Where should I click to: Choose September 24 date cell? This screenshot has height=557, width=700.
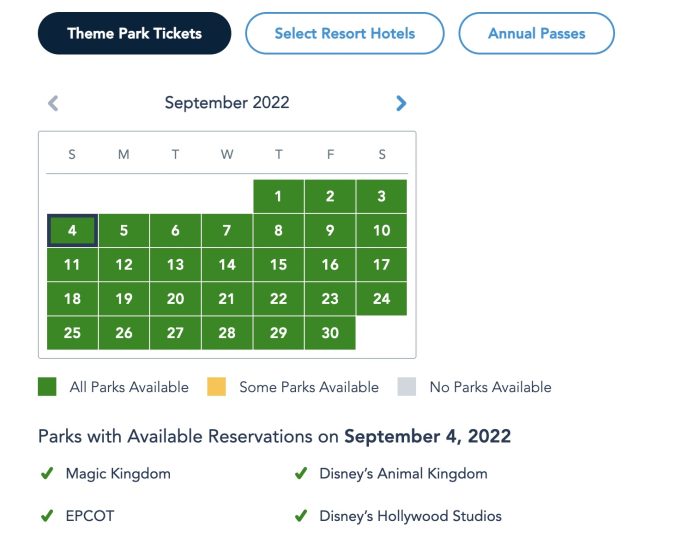(381, 299)
